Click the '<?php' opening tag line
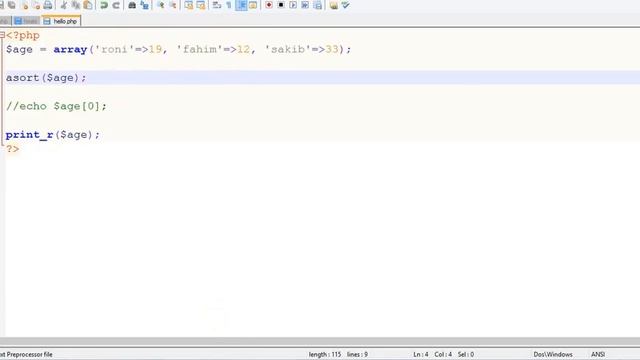This screenshot has height=360, width=640. pyautogui.click(x=23, y=36)
